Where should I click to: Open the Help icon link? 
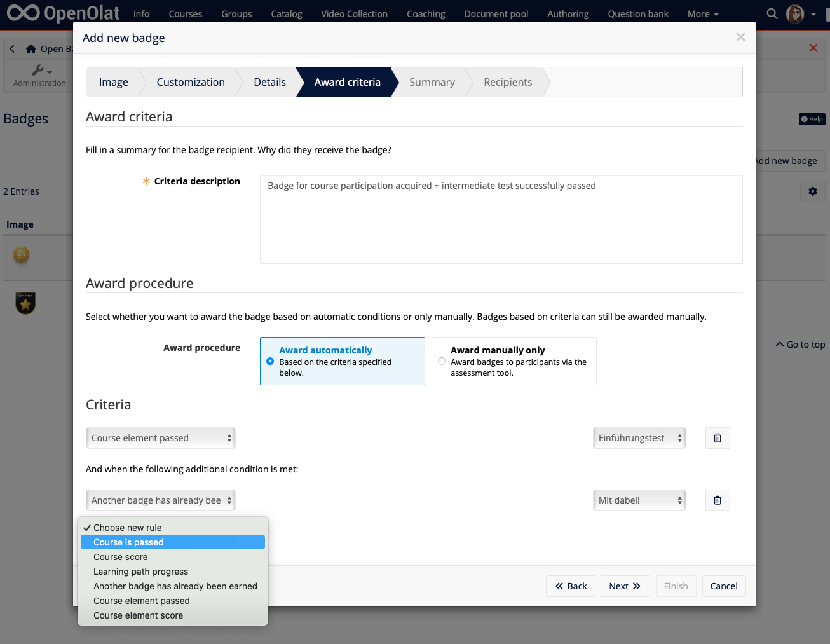[x=812, y=119]
